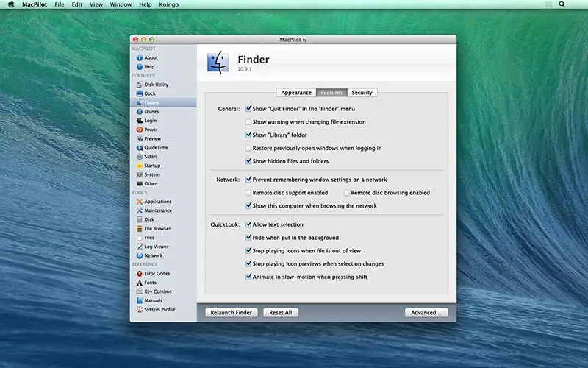Viewport: 588px width, 368px height.
Task: Choose the Dock icon in Features list
Action: click(x=140, y=94)
